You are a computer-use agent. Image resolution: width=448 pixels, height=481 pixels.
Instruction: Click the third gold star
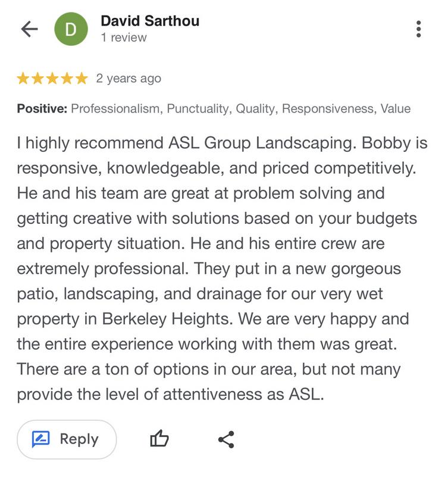click(x=52, y=78)
